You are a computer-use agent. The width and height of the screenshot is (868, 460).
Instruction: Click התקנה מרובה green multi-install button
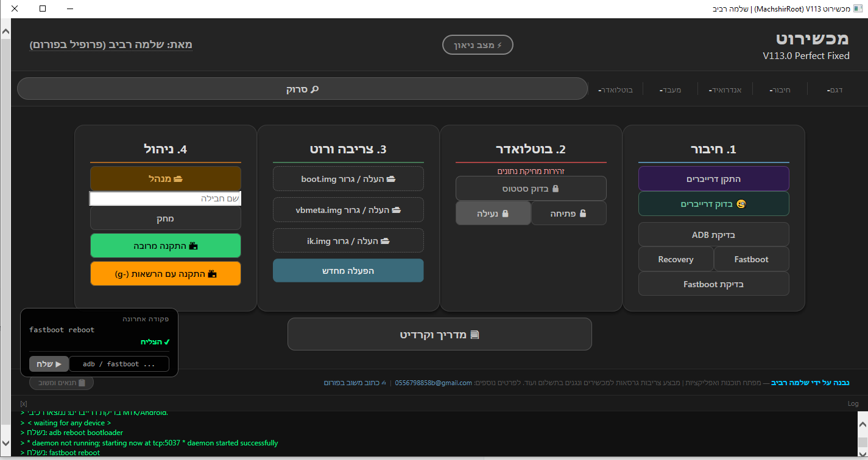click(x=165, y=246)
